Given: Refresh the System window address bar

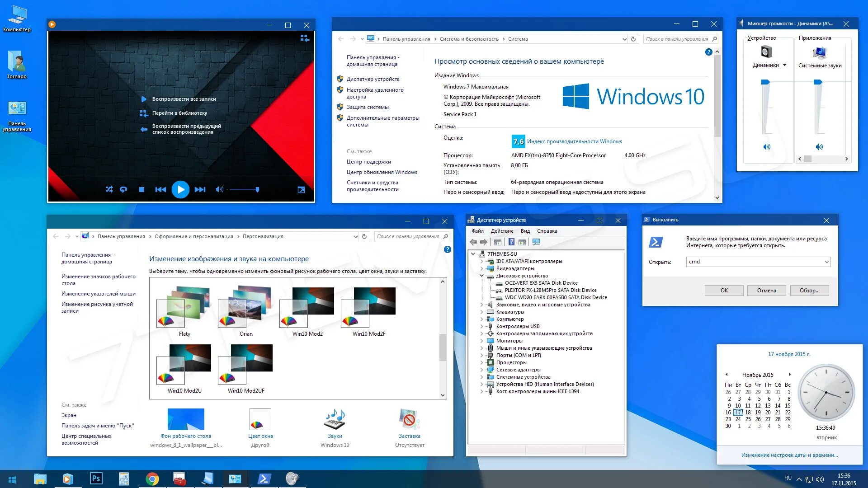Looking at the screenshot, I should pyautogui.click(x=633, y=39).
